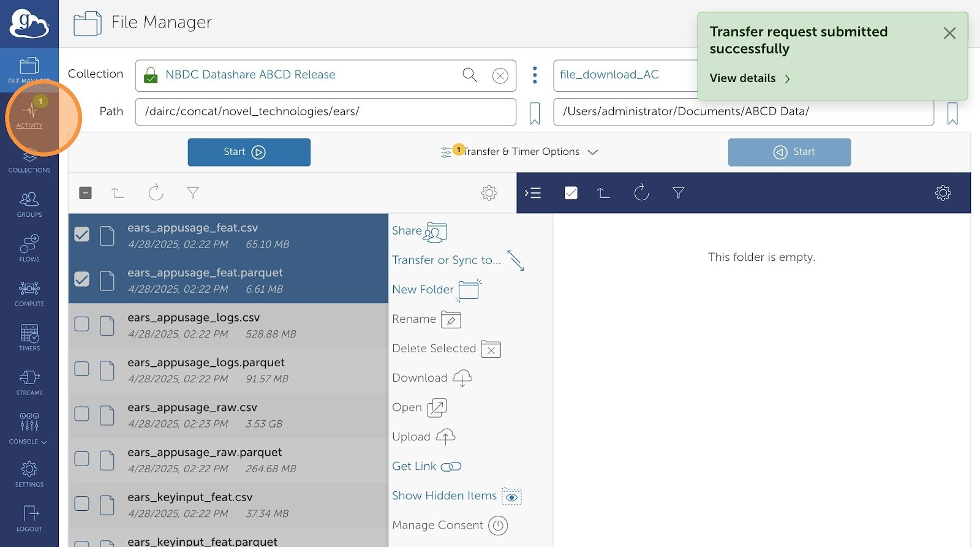Collapse the middle command menu panel
The image size is (980, 547).
coord(533,193)
